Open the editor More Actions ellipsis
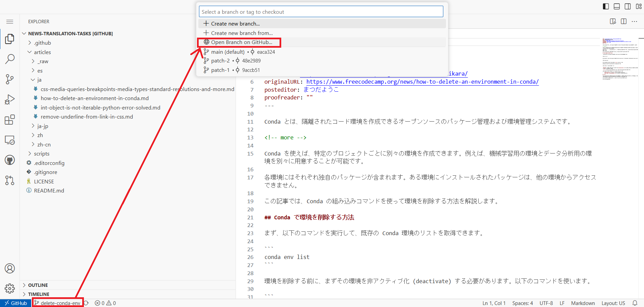 pyautogui.click(x=634, y=21)
